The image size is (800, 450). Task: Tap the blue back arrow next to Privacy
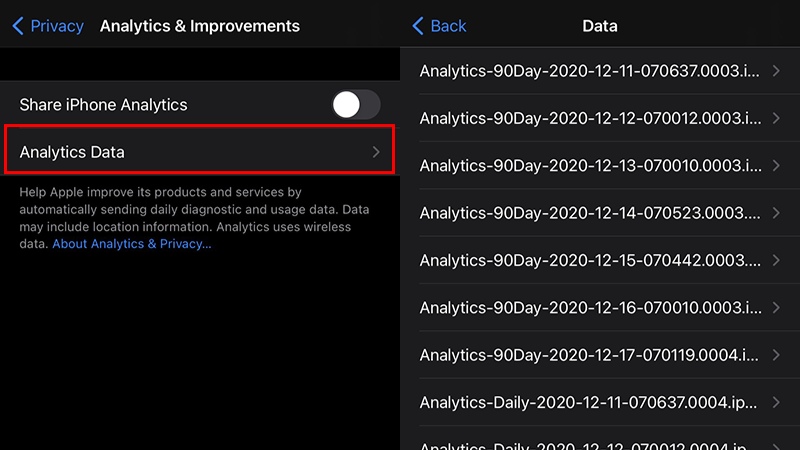click(18, 26)
